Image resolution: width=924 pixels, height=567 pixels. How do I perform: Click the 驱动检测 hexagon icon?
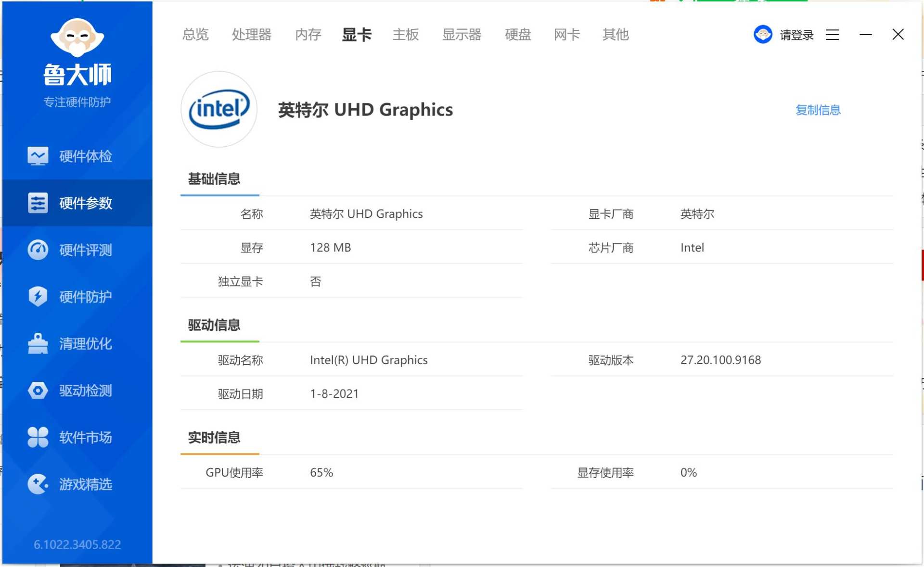tap(38, 391)
